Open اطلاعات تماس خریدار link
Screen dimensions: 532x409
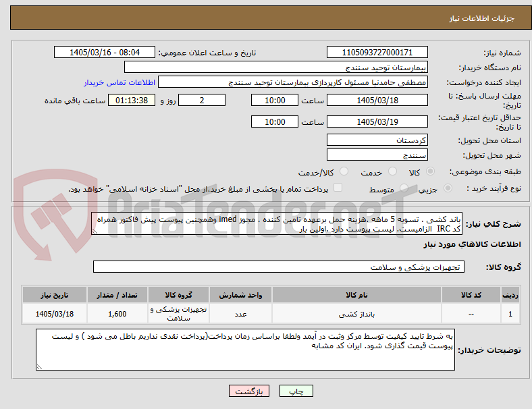click(x=119, y=82)
